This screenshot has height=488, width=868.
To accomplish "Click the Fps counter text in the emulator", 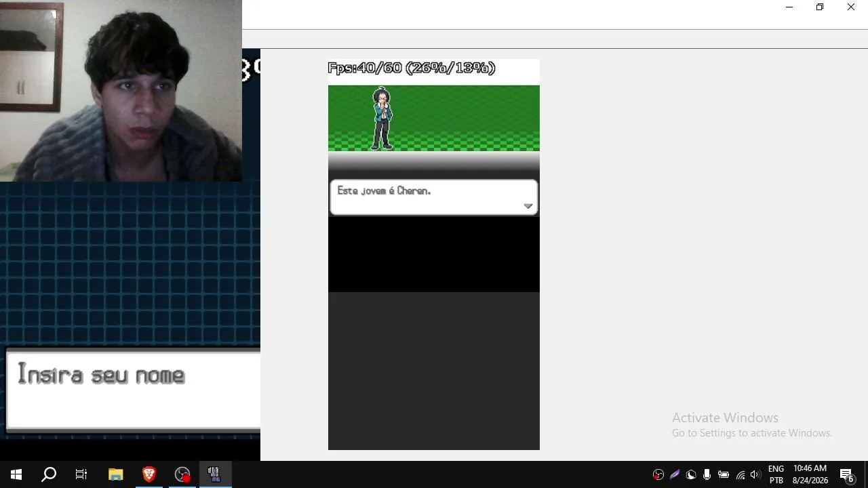I will (412, 68).
